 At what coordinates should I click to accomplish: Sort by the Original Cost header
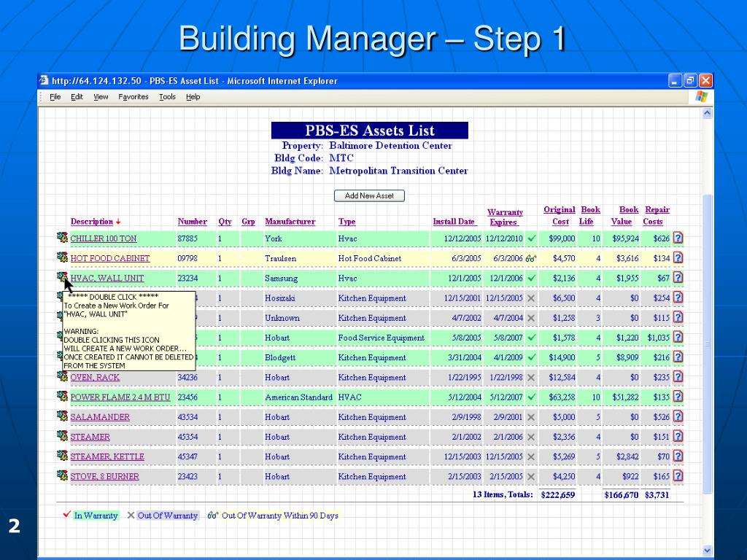[560, 215]
